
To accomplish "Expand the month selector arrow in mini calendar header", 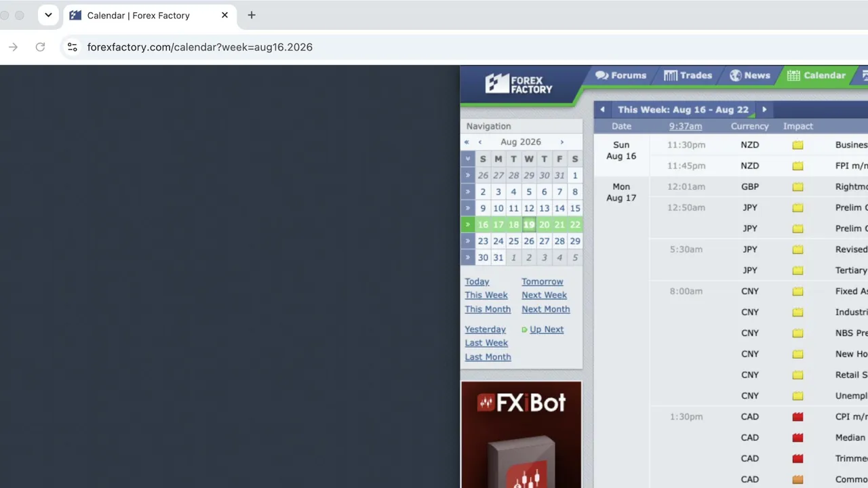I will [467, 159].
